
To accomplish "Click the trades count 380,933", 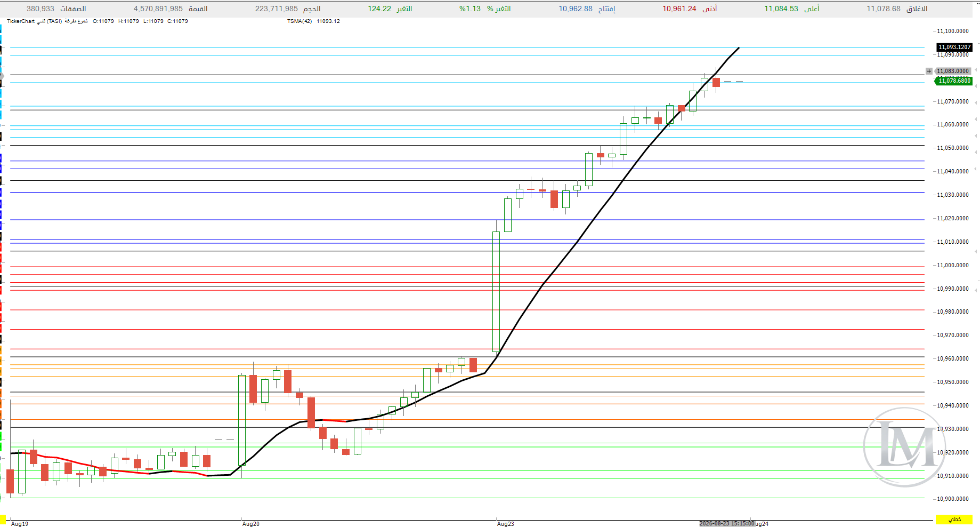I will (x=41, y=9).
